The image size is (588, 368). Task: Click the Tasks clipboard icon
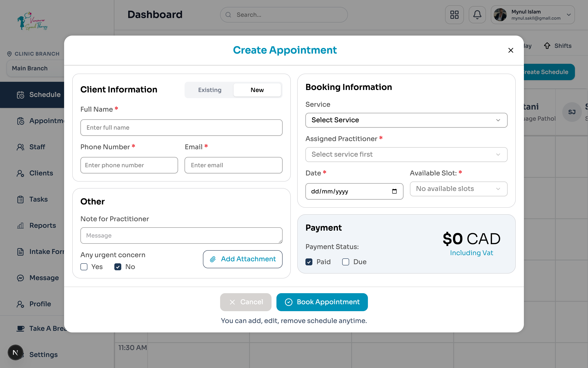click(x=21, y=199)
